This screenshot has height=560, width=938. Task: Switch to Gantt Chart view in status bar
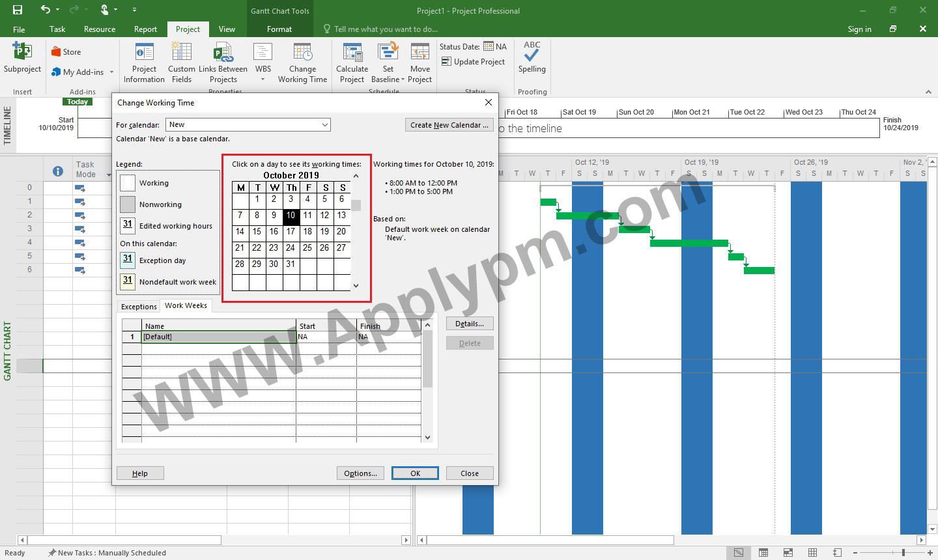[738, 553]
